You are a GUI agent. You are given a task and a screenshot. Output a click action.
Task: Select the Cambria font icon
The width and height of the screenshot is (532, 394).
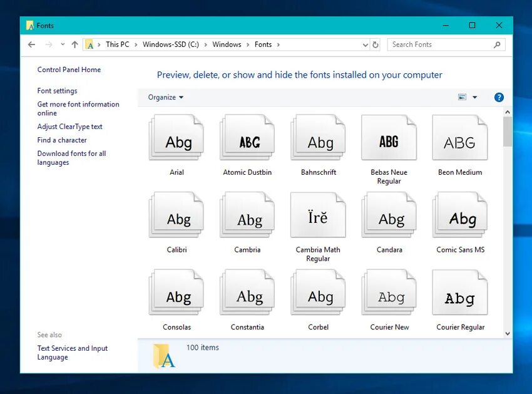coord(247,215)
